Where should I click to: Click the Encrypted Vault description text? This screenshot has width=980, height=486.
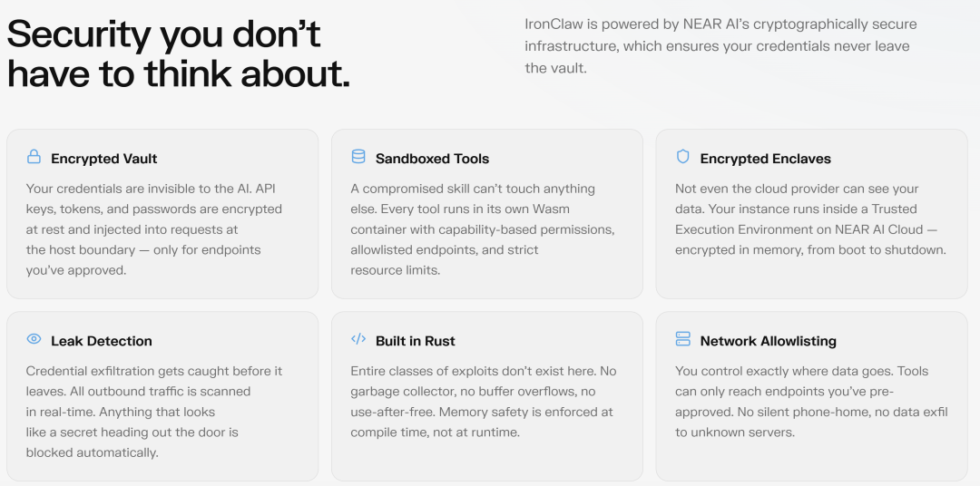tap(153, 229)
